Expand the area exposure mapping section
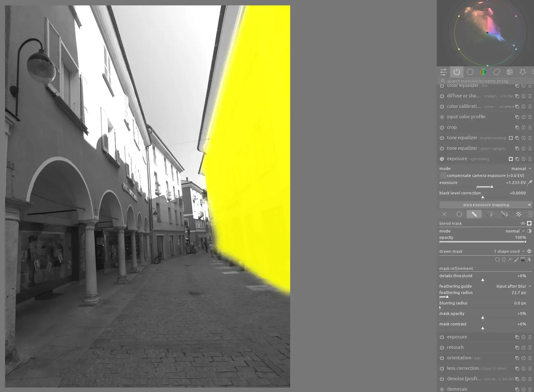The width and height of the screenshot is (534, 392). point(486,205)
